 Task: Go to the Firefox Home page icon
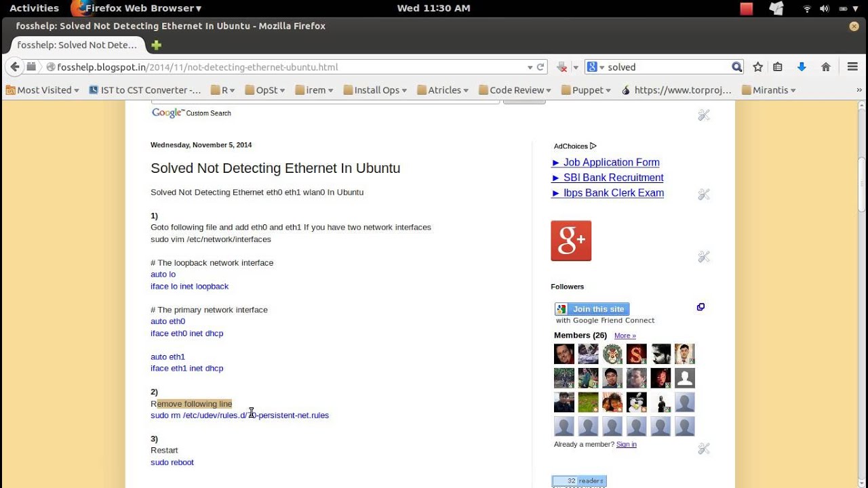click(826, 67)
